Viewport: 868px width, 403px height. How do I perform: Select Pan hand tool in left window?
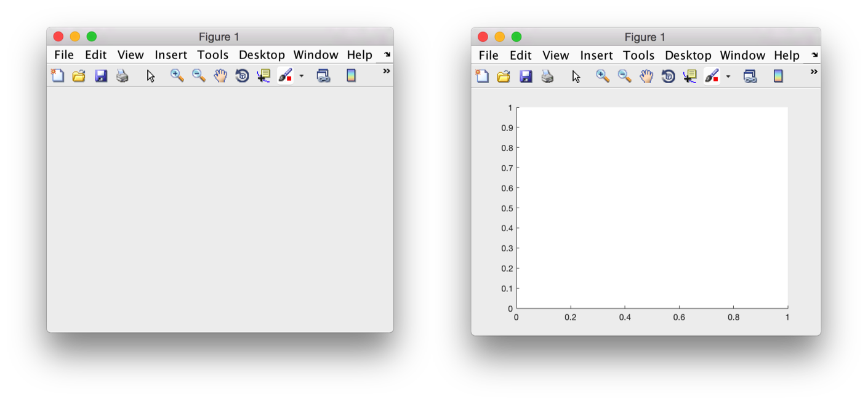[x=220, y=76]
